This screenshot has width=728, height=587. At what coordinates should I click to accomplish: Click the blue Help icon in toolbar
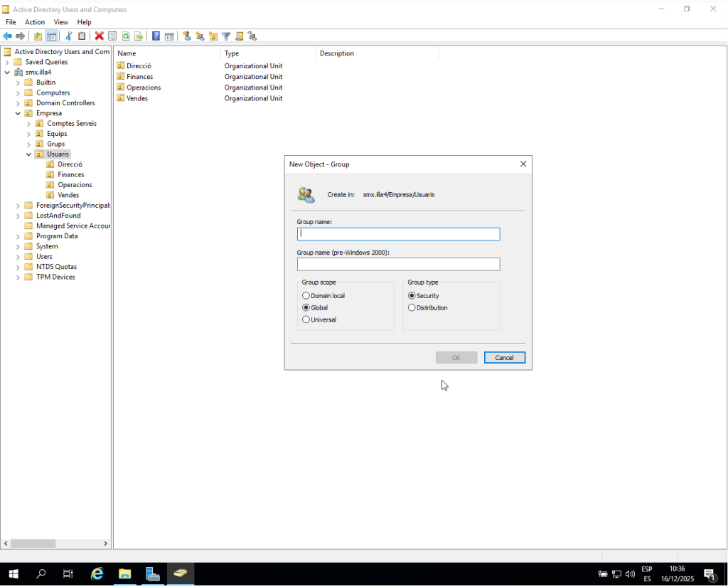click(x=156, y=36)
